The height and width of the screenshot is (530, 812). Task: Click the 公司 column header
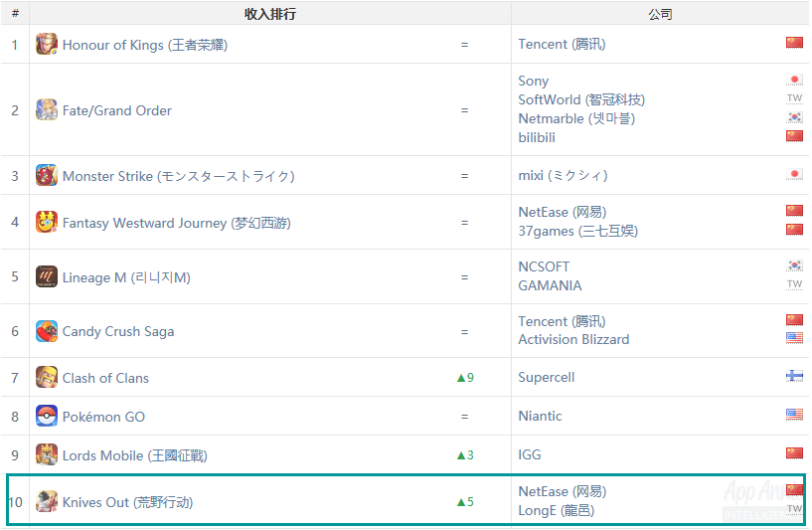tap(660, 14)
